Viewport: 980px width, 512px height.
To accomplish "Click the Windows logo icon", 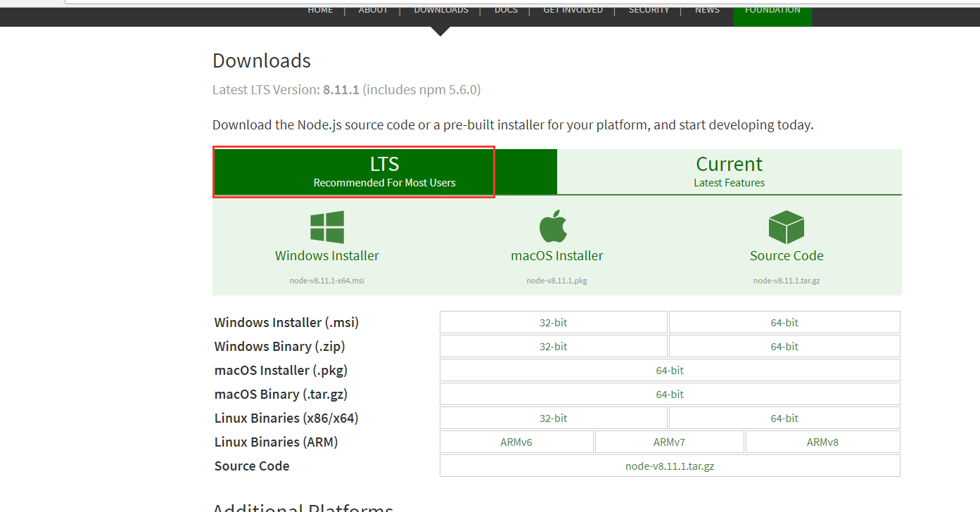I will 327,227.
